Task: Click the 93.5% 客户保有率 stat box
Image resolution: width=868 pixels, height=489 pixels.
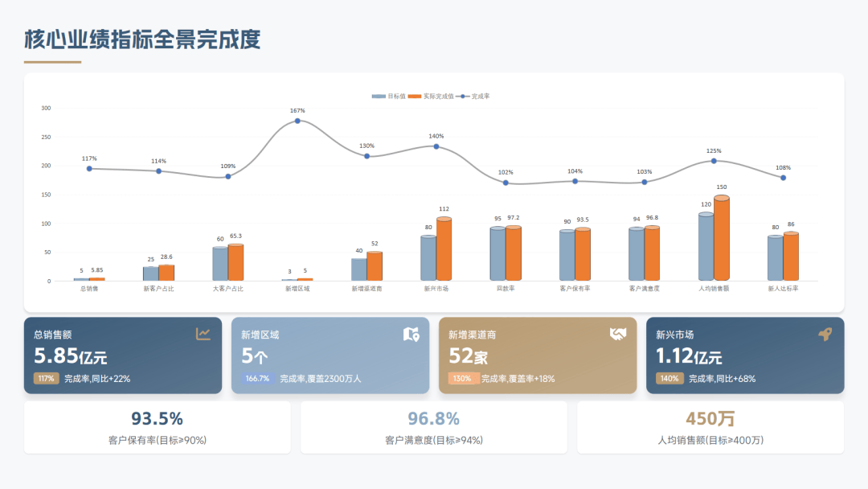Action: tap(158, 428)
